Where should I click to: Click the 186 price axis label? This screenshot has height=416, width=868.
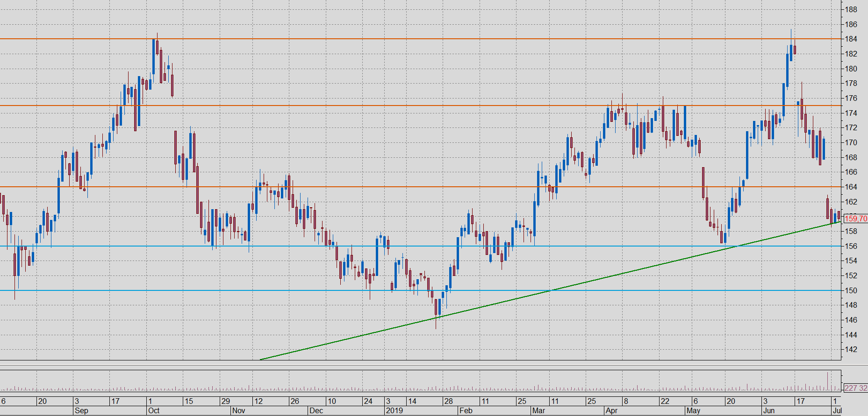[x=851, y=24]
